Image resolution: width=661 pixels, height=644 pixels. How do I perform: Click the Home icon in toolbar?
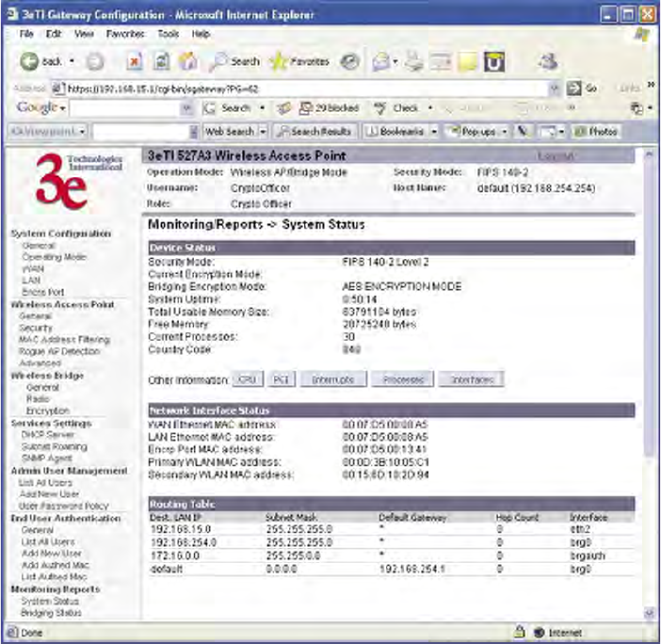click(186, 61)
